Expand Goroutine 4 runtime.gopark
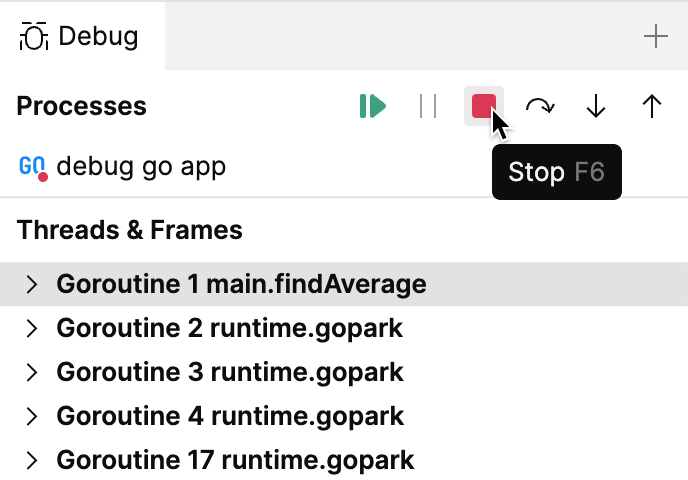The height and width of the screenshot is (480, 688). 32,416
